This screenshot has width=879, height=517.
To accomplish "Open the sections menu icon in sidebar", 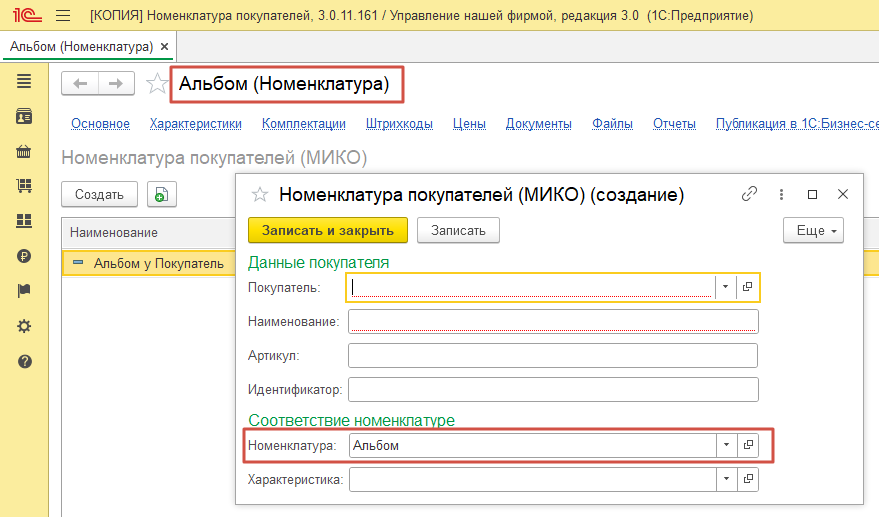I will click(24, 81).
